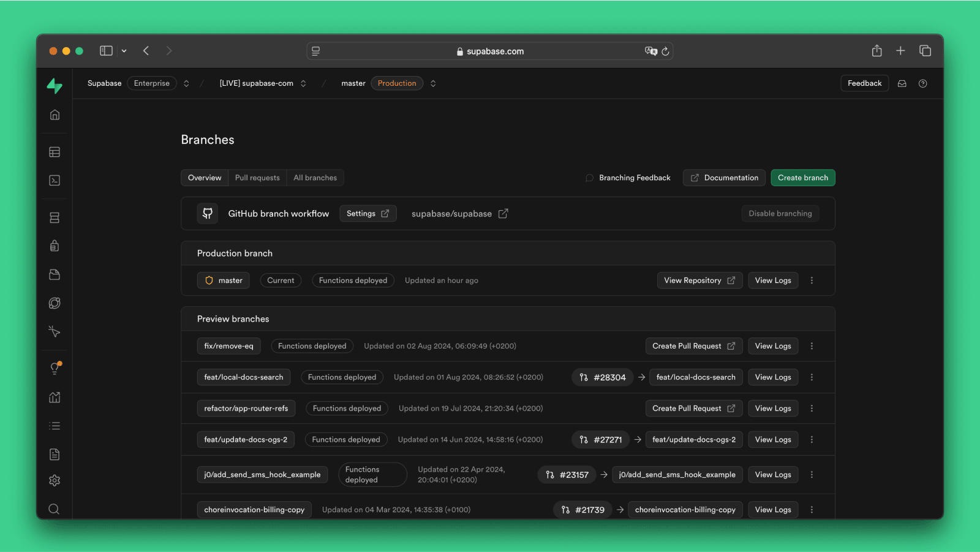
Task: Open the Authentication lock icon
Action: point(55,246)
